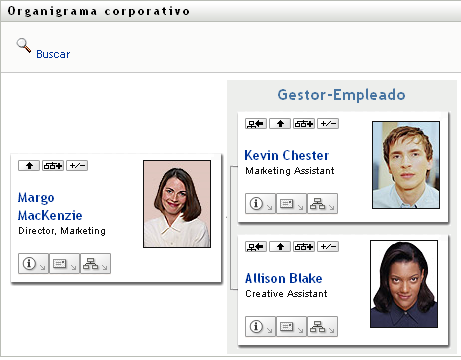Toggle Kevin Chester's +/- expand button
The image size is (461, 360).
[328, 124]
